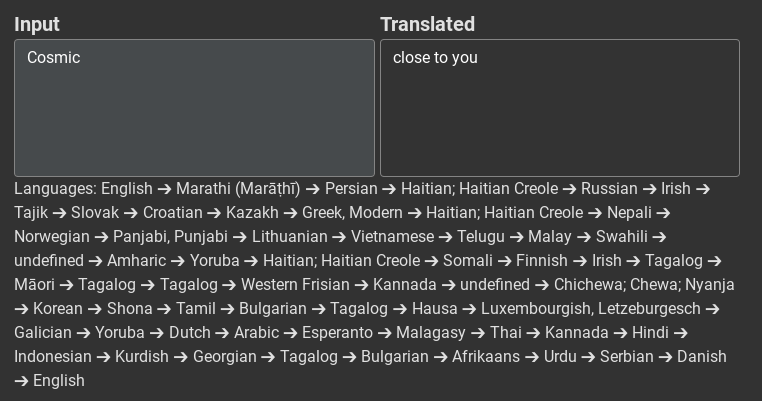Viewport: 762px width, 401px height.
Task: Click the 'close to you' translated text
Action: point(435,58)
